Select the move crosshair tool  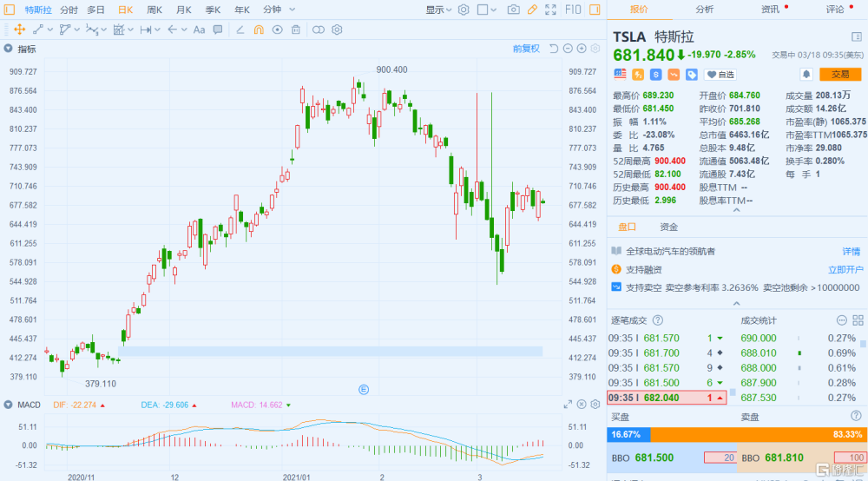19,30
